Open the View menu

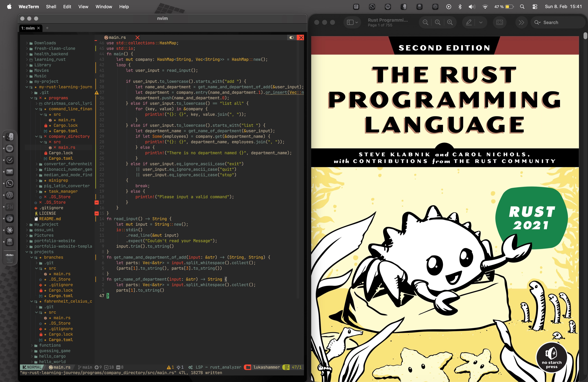[83, 7]
